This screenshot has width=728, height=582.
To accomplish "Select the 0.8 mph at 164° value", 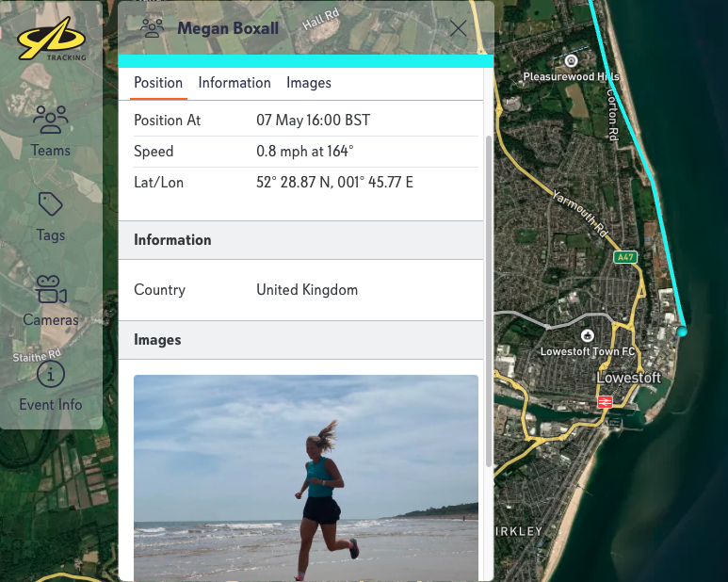I will coord(304,152).
